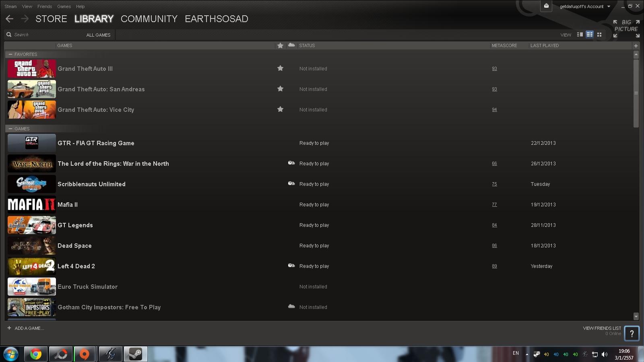
Task: Open metascore 89 link for Left 4 Dead 2
Action: tap(494, 266)
